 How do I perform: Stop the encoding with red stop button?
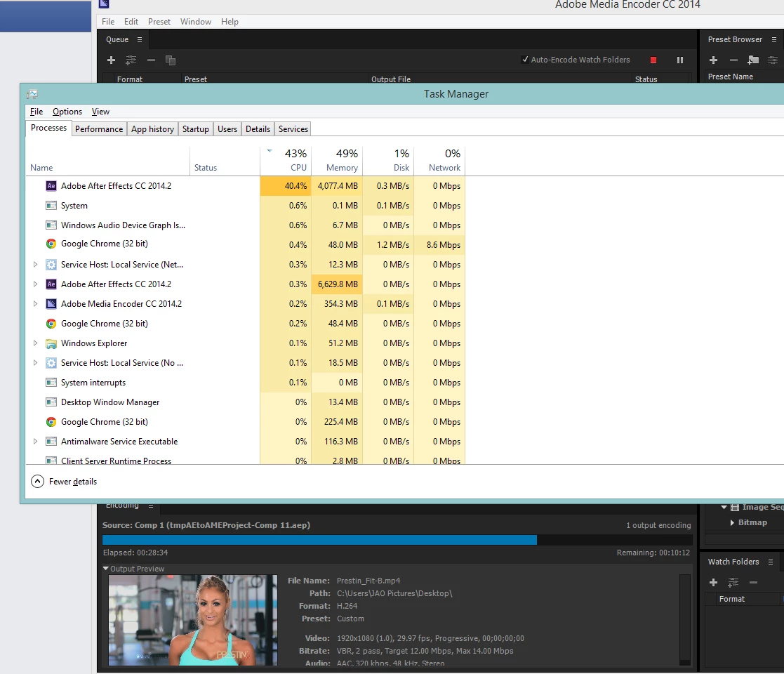pyautogui.click(x=653, y=60)
